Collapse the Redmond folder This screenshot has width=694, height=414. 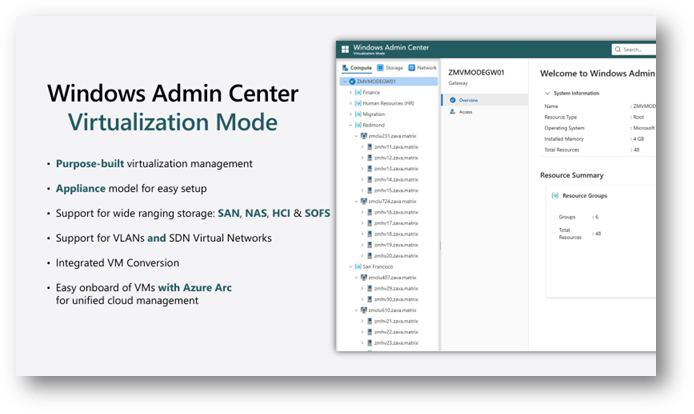coord(349,125)
